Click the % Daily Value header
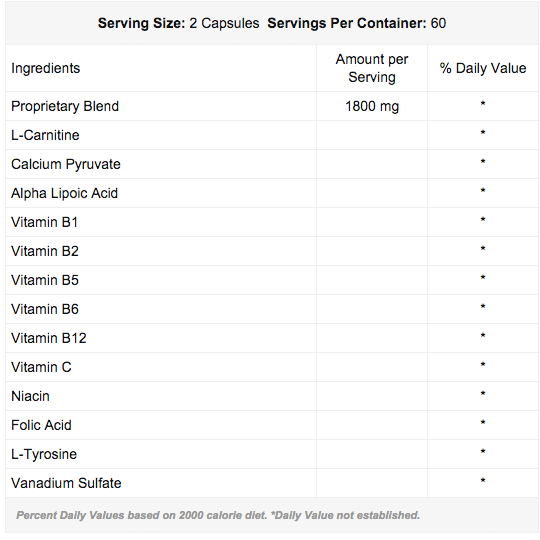540x540 pixels. coord(483,68)
